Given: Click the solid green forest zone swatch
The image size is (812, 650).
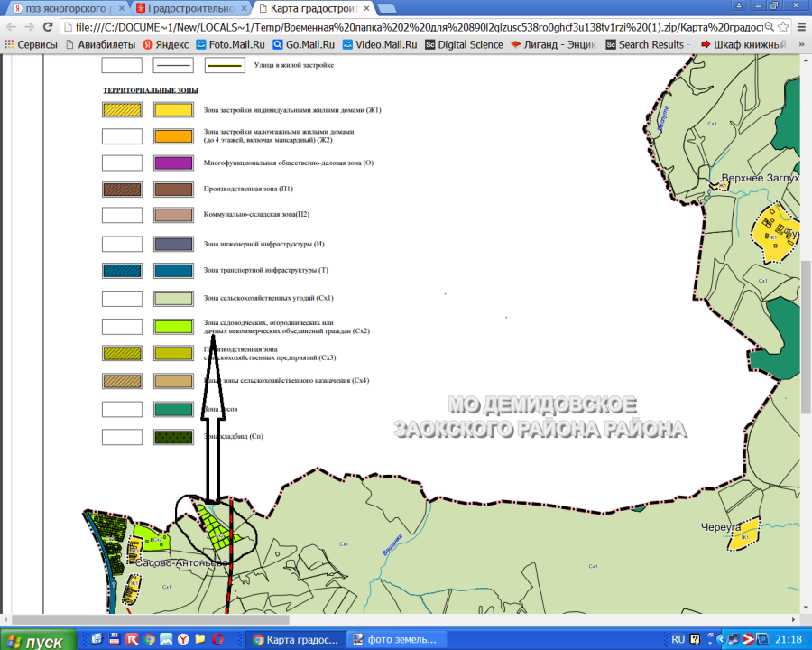Looking at the screenshot, I should (x=173, y=409).
